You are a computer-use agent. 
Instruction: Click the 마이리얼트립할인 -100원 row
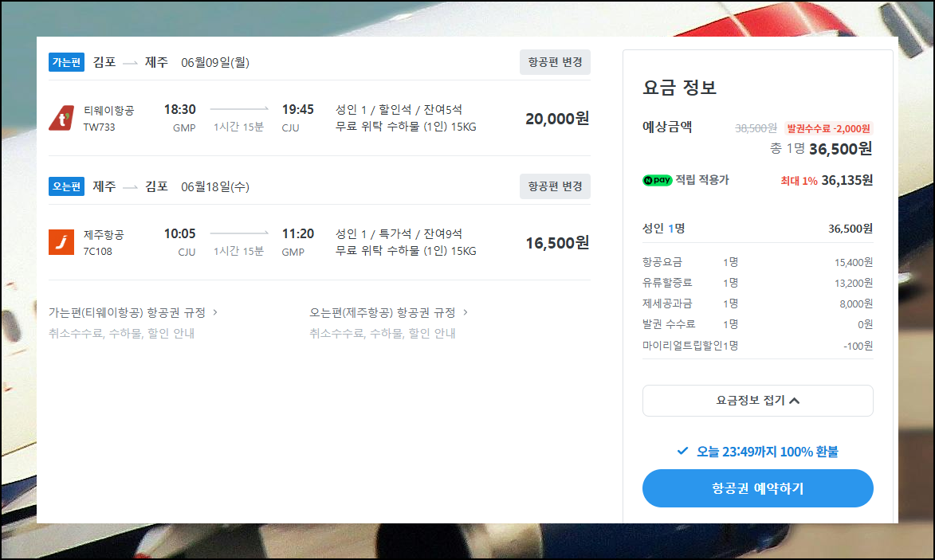coord(757,346)
